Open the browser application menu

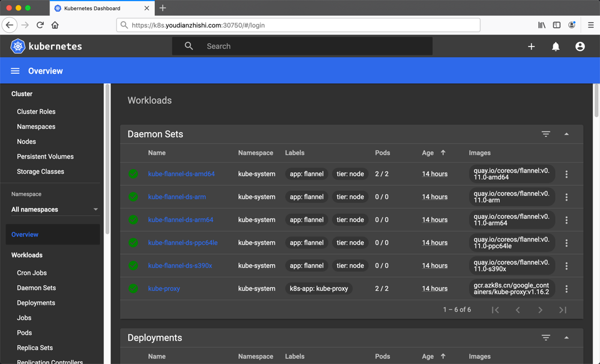591,25
